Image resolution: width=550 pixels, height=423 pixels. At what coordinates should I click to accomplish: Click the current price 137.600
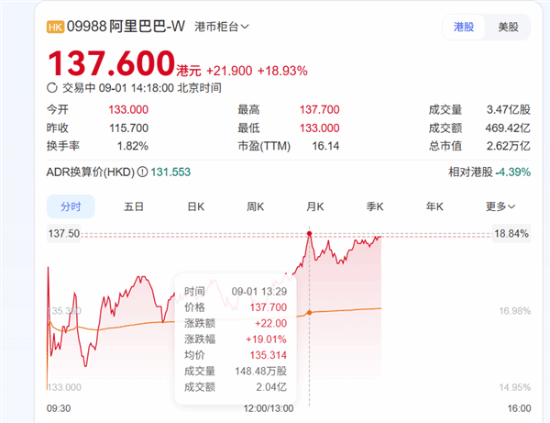[x=111, y=63]
